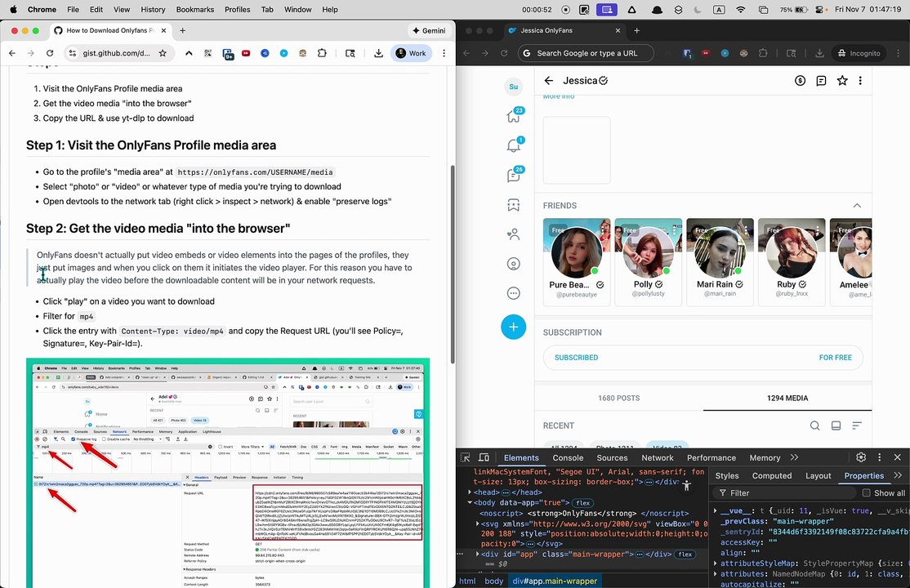Open OnlyFans home feed icon in sidebar

(x=514, y=116)
